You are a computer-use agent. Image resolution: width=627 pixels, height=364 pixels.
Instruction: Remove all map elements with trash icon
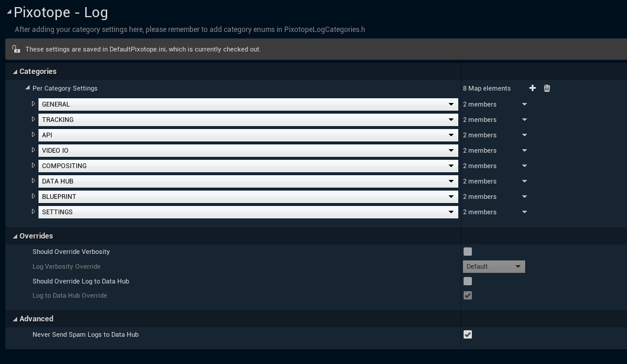[x=546, y=88]
